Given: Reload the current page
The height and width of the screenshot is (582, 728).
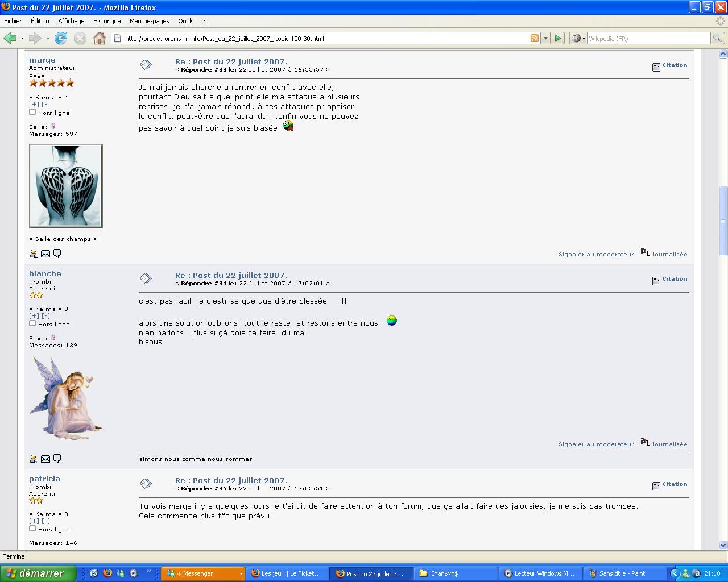Looking at the screenshot, I should (61, 38).
